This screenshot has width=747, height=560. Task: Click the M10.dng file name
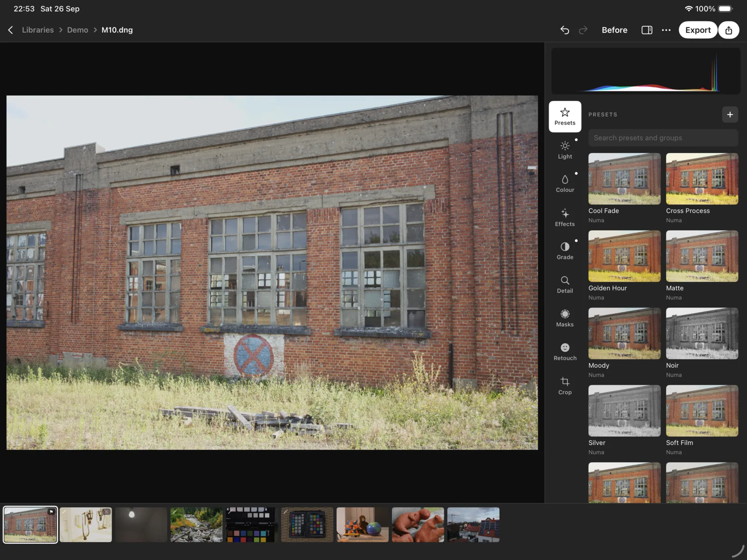(x=117, y=30)
